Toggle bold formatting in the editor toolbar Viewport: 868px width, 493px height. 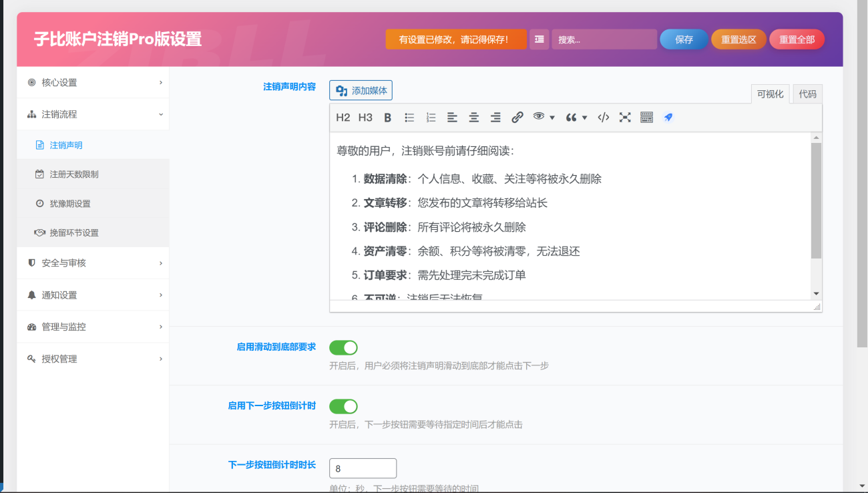pyautogui.click(x=387, y=118)
